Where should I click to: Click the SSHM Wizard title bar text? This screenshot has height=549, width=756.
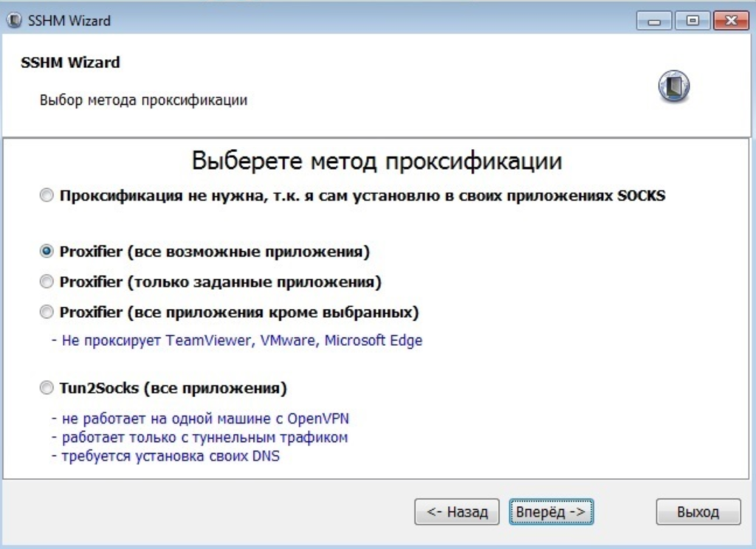(x=69, y=20)
